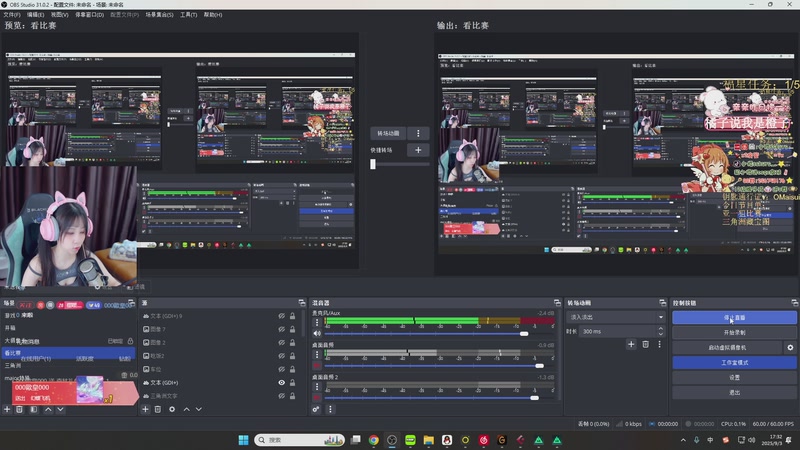800x450 pixels.
Task: Open the transition type dropdown 淡入淡出
Action: [615, 317]
